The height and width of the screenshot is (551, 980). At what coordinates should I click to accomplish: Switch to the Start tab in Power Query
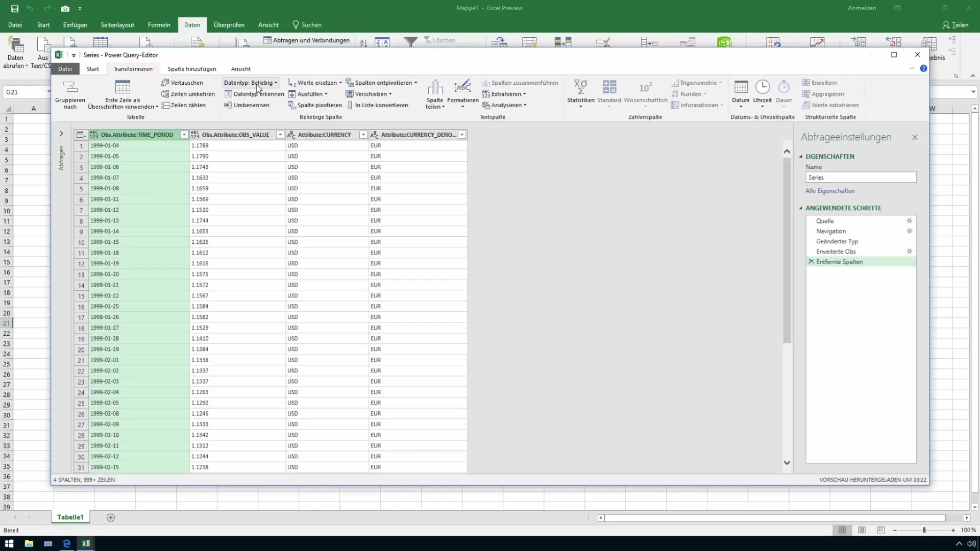(x=93, y=69)
